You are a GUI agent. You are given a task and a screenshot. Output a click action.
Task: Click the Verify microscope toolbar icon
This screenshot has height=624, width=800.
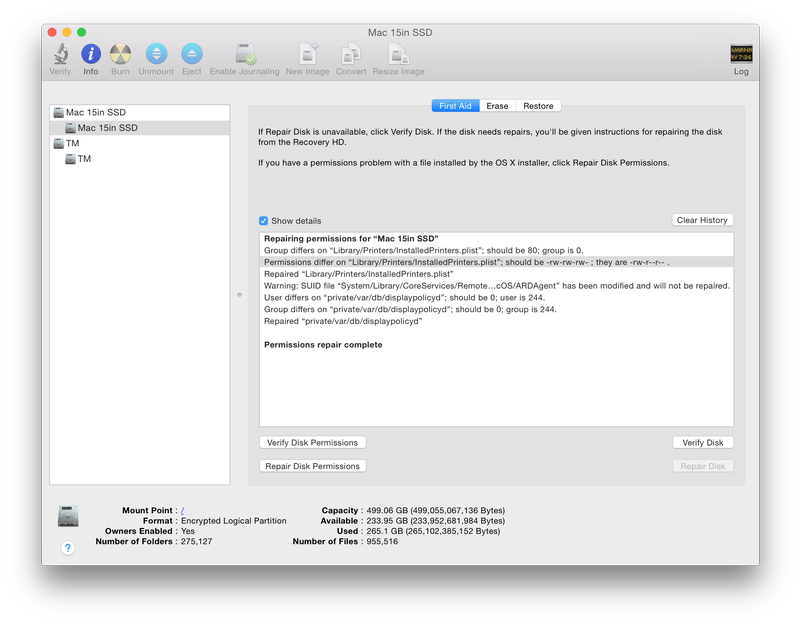click(61, 54)
